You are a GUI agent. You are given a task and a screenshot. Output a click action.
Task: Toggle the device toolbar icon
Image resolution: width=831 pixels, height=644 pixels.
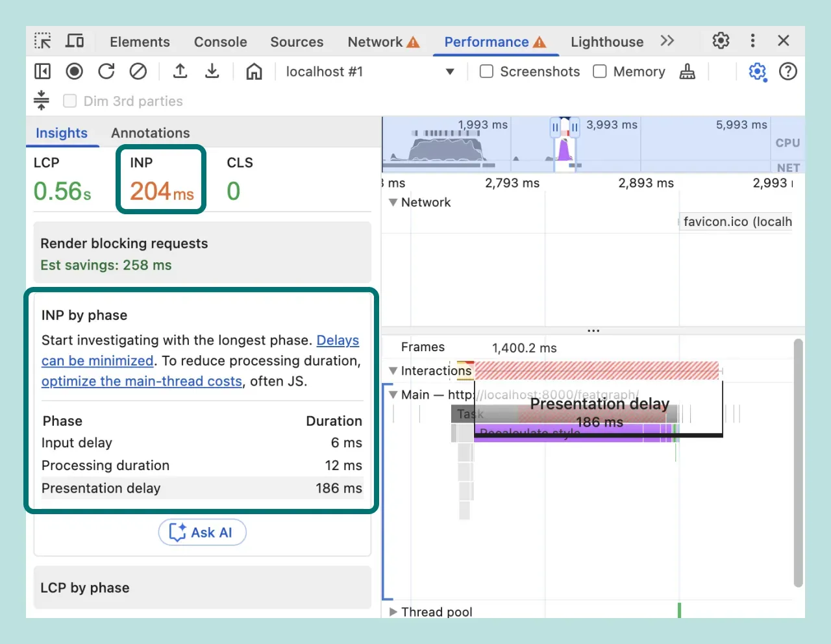point(75,40)
